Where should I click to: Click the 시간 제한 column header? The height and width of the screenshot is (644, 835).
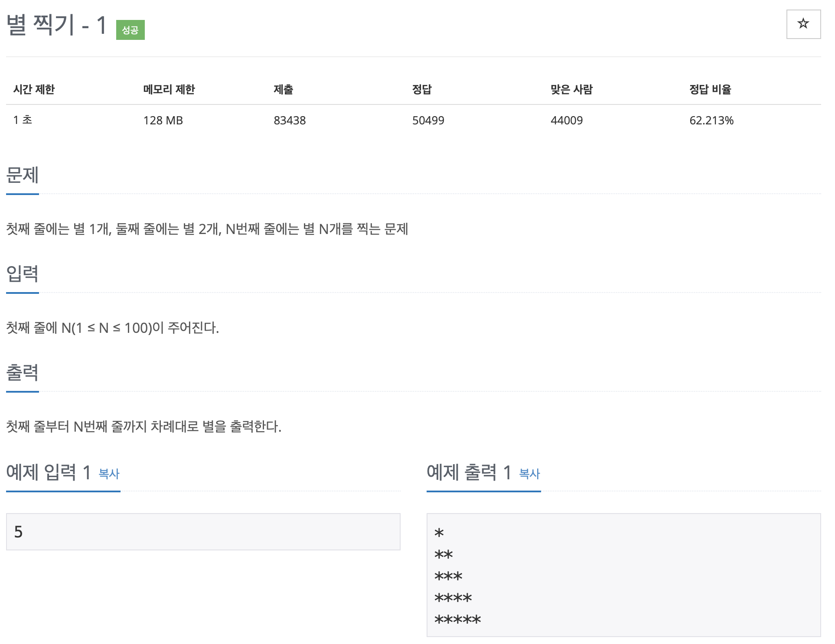pos(34,89)
